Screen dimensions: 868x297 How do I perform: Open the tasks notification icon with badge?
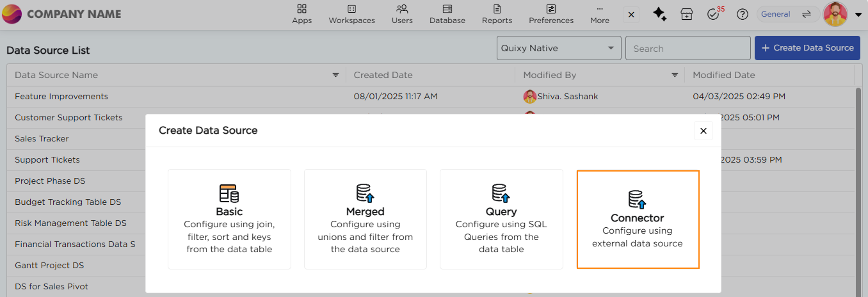click(713, 14)
